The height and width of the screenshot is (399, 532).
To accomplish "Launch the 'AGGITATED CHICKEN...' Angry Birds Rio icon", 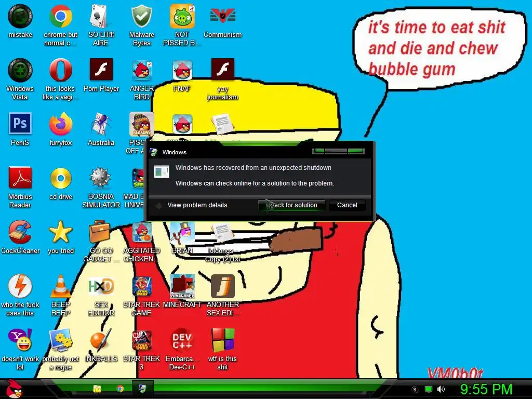I will coord(141,232).
